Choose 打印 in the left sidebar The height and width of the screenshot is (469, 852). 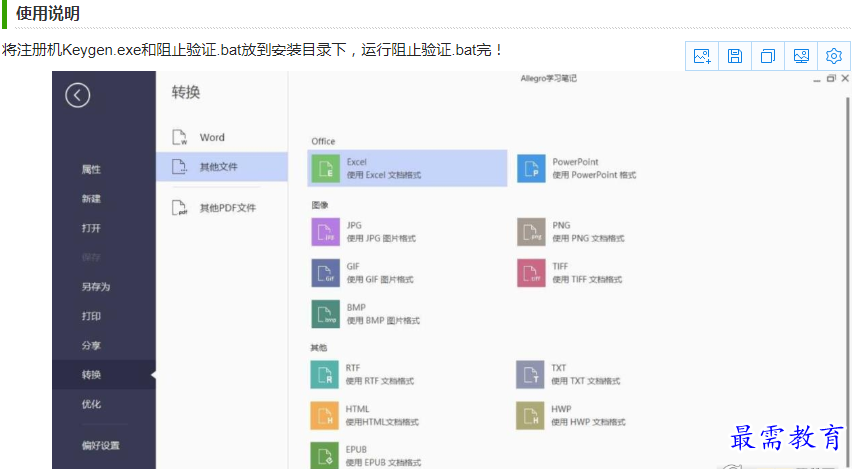tap(91, 316)
